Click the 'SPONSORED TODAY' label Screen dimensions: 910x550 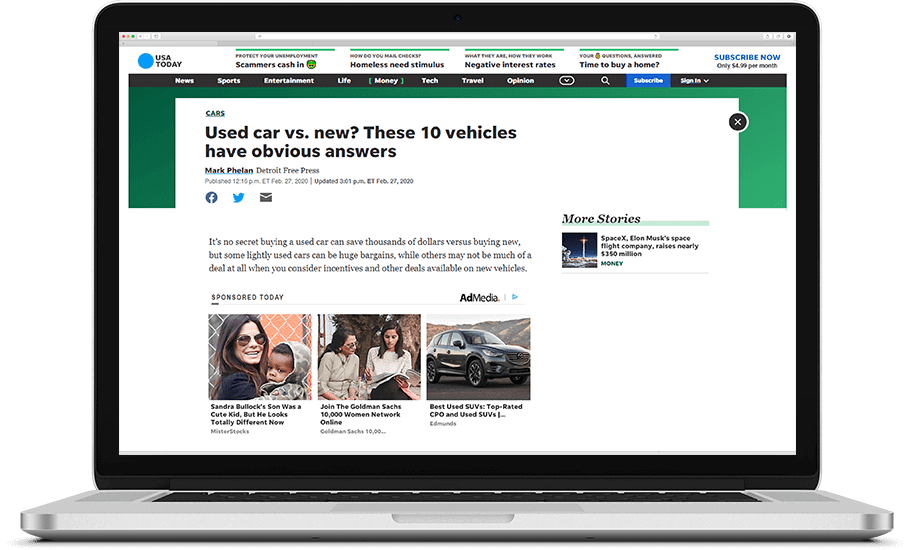(x=247, y=297)
